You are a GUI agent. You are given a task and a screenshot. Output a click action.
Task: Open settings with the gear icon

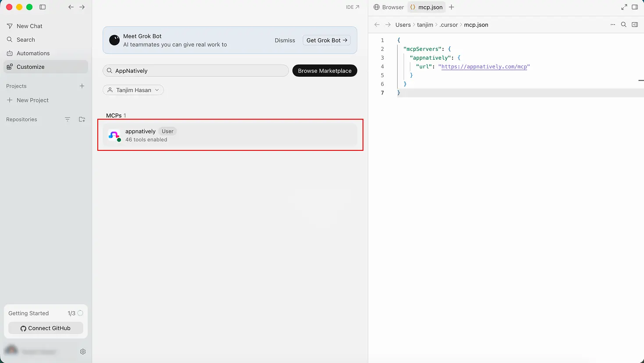[x=83, y=352]
